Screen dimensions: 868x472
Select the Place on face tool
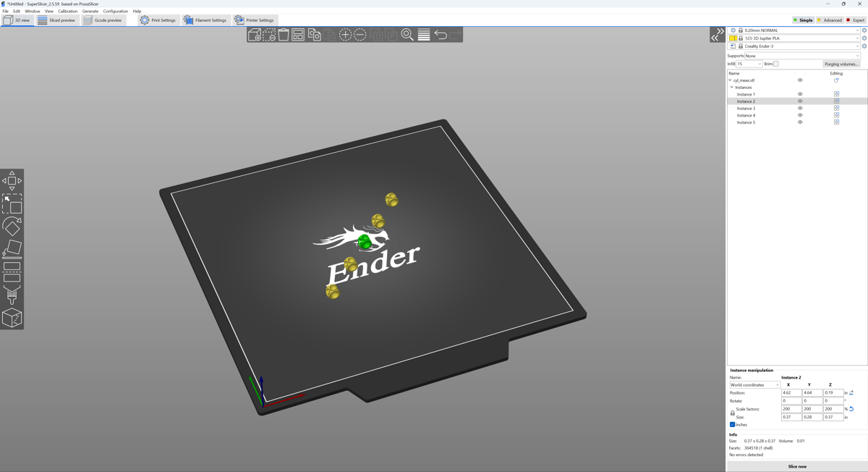12,250
